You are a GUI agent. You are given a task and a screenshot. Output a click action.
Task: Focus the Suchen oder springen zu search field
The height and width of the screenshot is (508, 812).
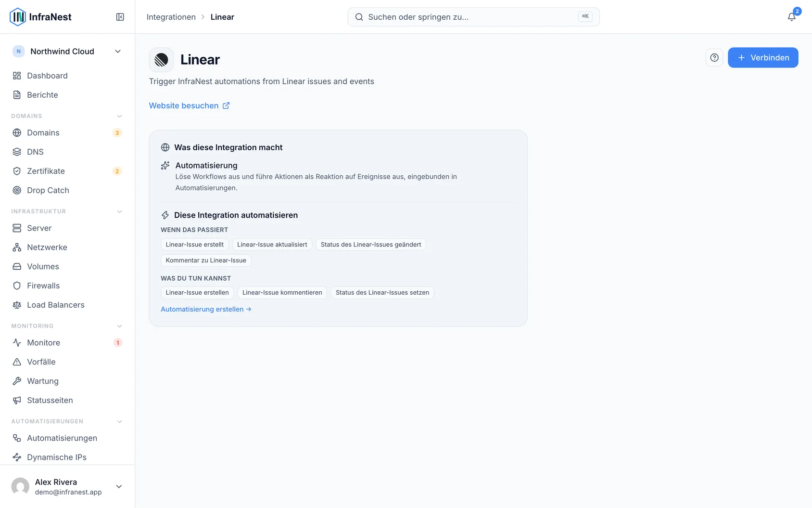473,17
